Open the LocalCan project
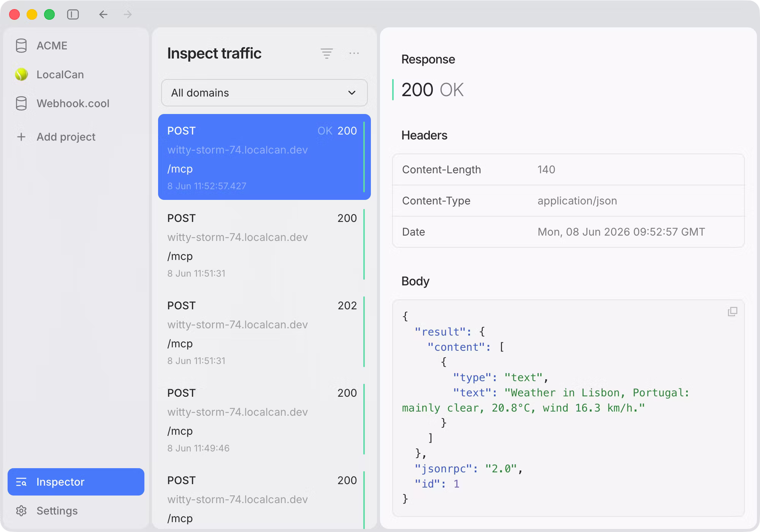760x532 pixels. click(x=76, y=74)
